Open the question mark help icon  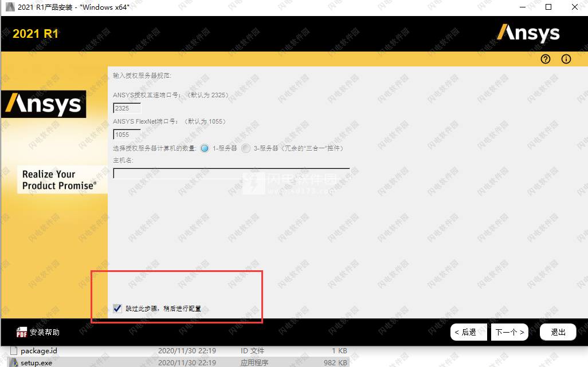[545, 59]
